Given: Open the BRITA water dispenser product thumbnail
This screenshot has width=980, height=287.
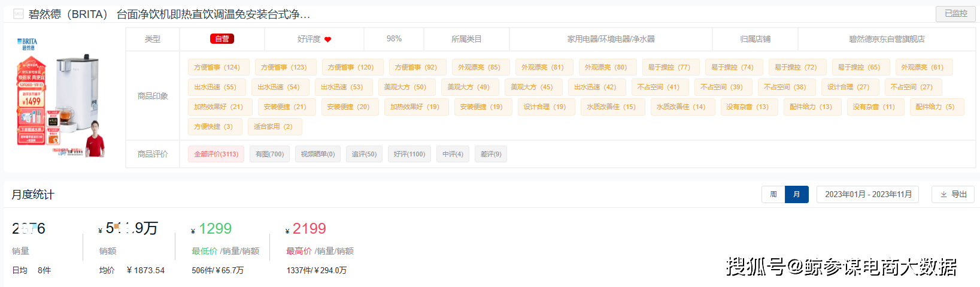Looking at the screenshot, I should click(x=62, y=98).
